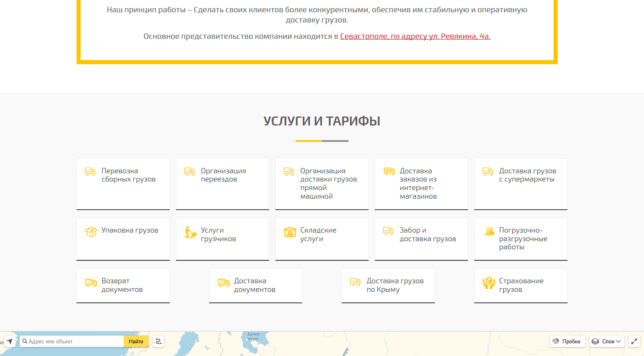Click the truck icon beside Забор и доставка грузов
The width and height of the screenshot is (644, 356).
pos(389,231)
